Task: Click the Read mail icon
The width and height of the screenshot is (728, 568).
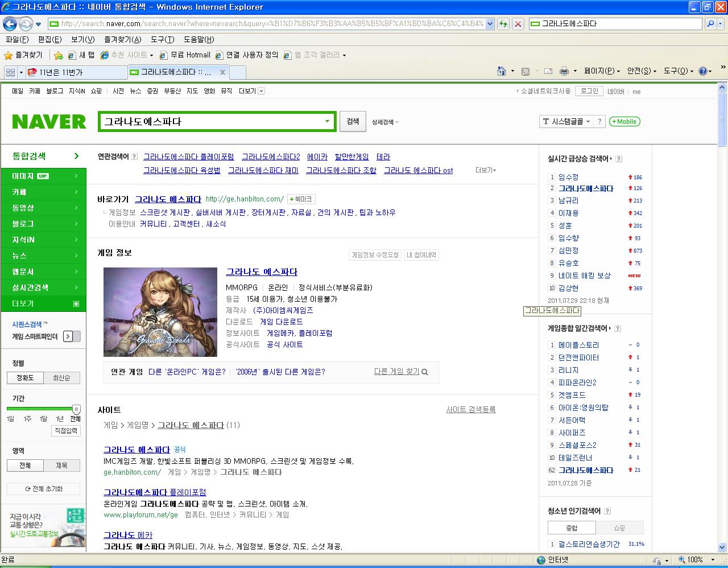Action: 548,71
